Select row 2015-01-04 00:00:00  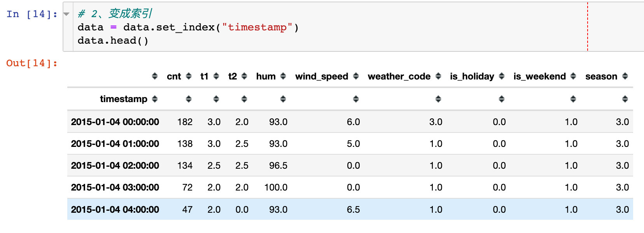pos(115,122)
